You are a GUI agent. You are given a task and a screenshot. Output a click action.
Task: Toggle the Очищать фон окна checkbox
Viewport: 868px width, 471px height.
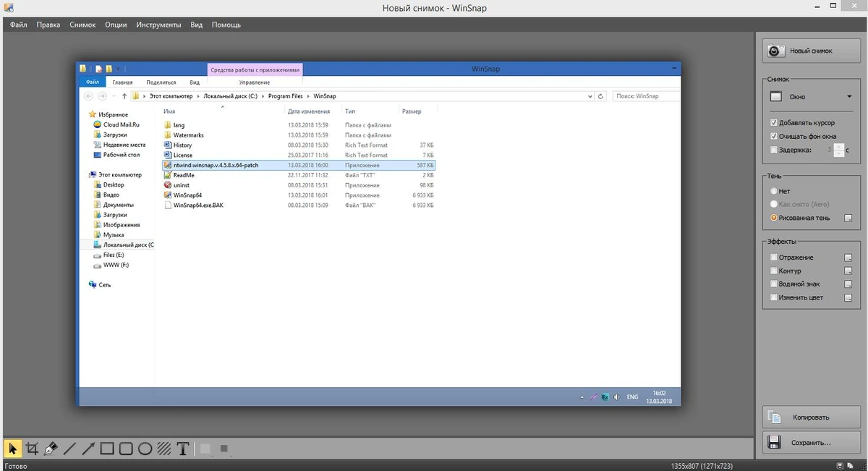[x=774, y=136]
